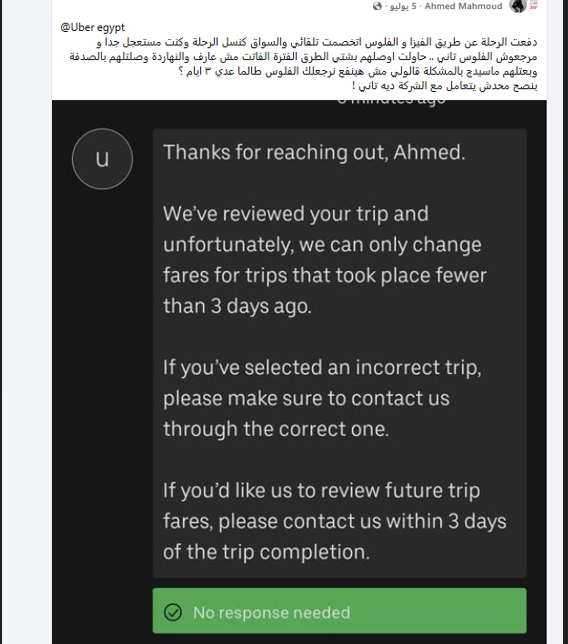Click the red badge beside the avatar
This screenshot has width=568, height=644.
pos(534,5)
